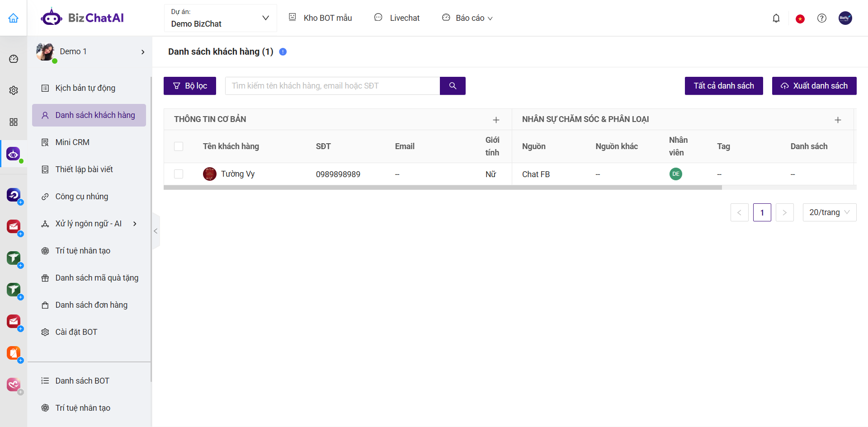The width and height of the screenshot is (868, 427).
Task: Open the help question mark icon
Action: (822, 18)
